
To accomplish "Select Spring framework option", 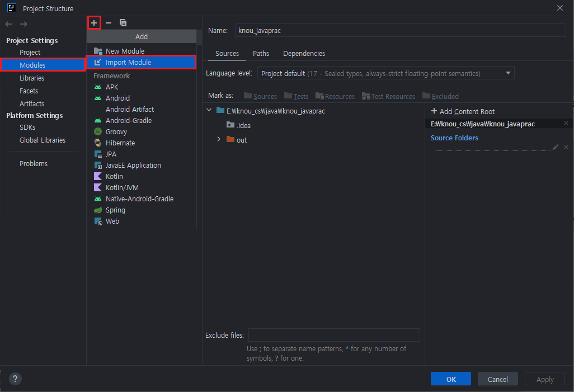I will (142, 210).
